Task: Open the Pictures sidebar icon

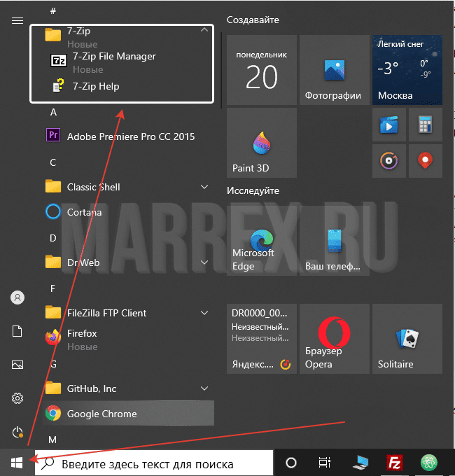Action: [x=17, y=365]
